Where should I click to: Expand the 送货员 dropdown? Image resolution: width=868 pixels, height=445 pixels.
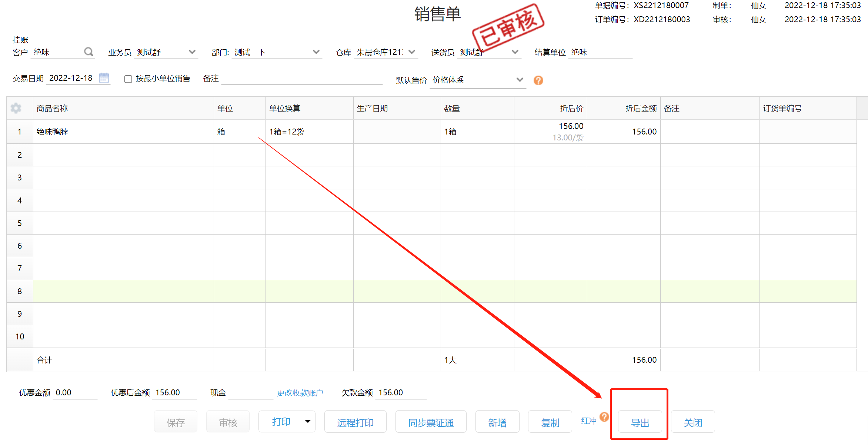[515, 52]
